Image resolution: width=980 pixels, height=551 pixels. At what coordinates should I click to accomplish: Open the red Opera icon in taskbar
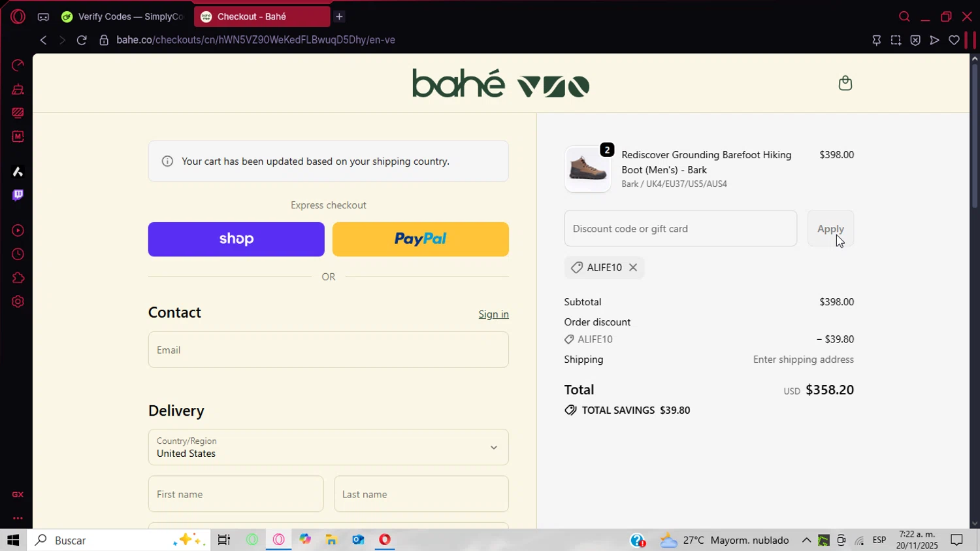pyautogui.click(x=385, y=540)
